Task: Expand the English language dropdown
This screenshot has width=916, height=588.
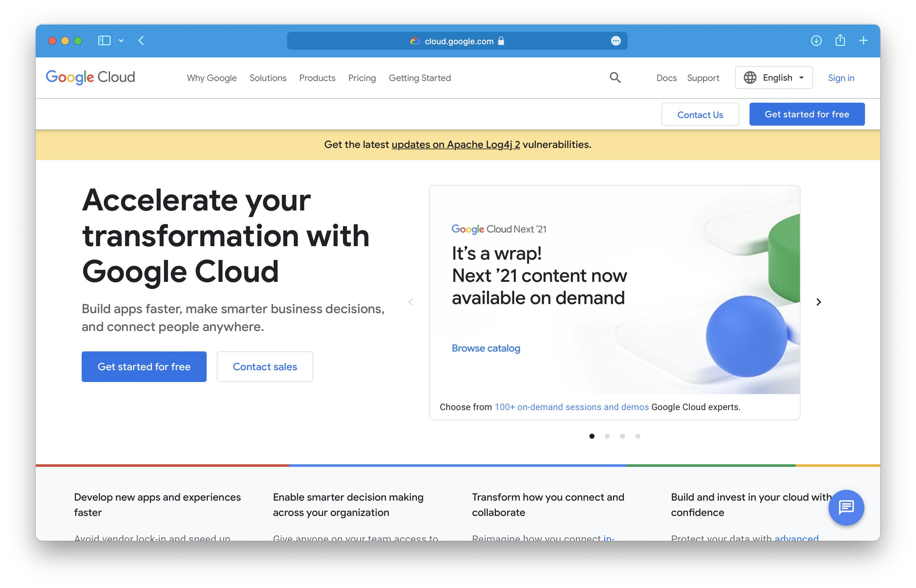Action: 773,77
